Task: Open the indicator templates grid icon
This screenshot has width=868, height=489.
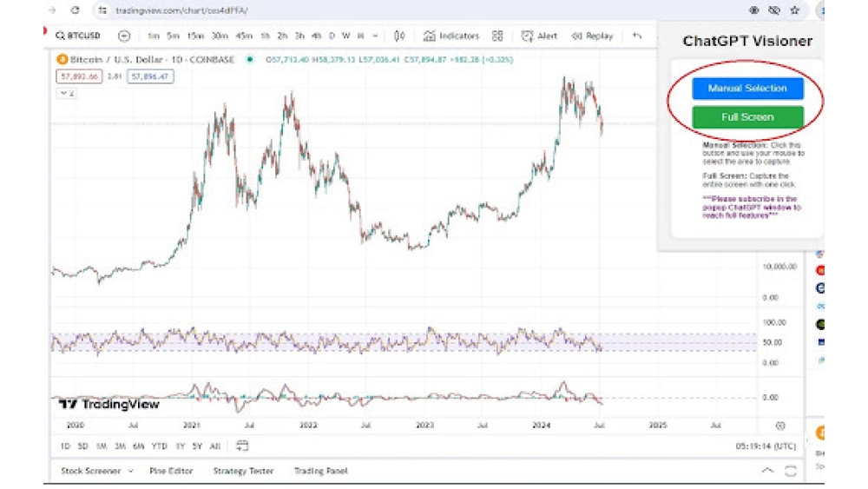Action: [x=497, y=36]
